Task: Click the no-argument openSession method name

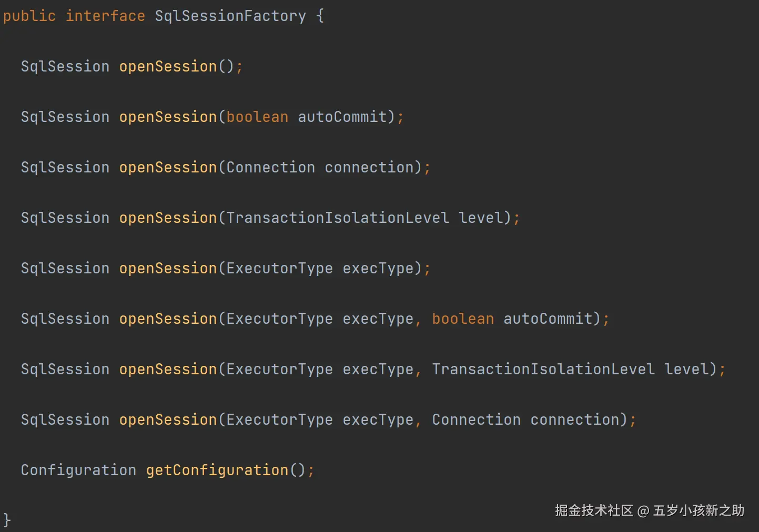Action: pyautogui.click(x=168, y=66)
